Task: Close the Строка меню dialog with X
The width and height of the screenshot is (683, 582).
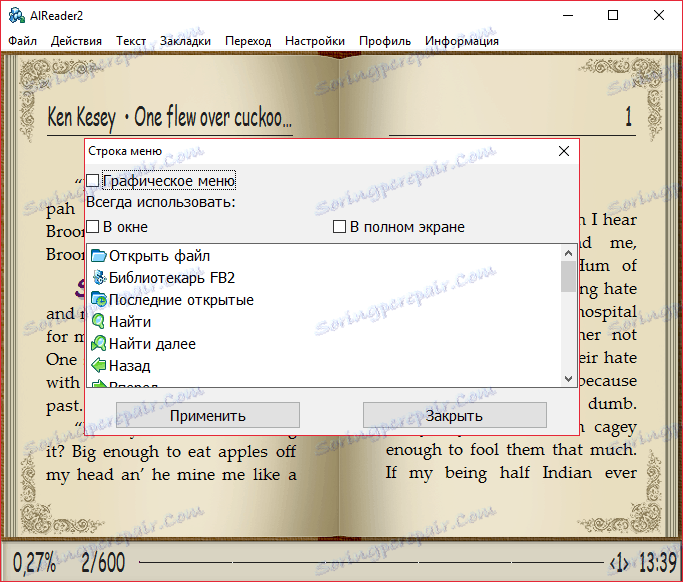Action: point(564,151)
